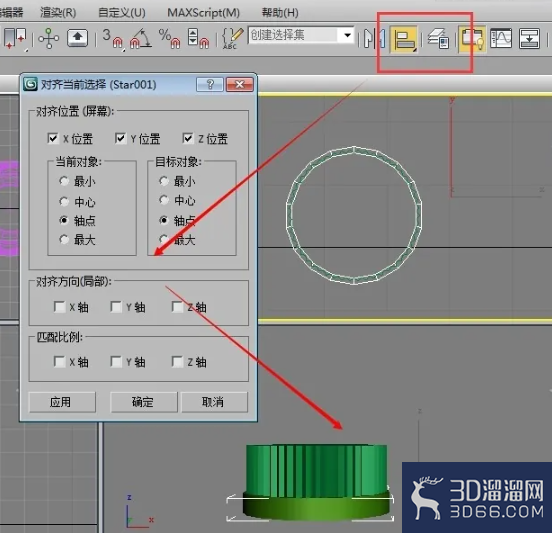Click the 取消 button
Screen dimensions: 552x533
coord(214,402)
